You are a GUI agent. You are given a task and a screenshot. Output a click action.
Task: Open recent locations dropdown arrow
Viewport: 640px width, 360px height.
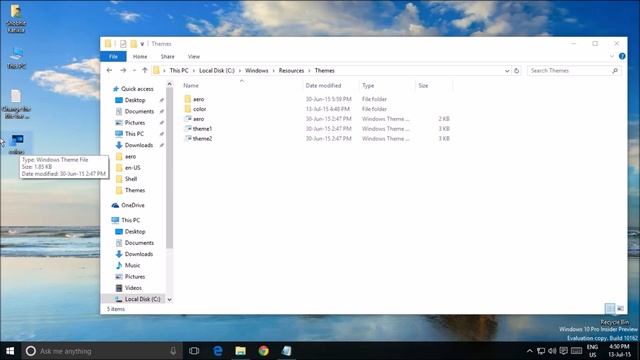click(134, 71)
